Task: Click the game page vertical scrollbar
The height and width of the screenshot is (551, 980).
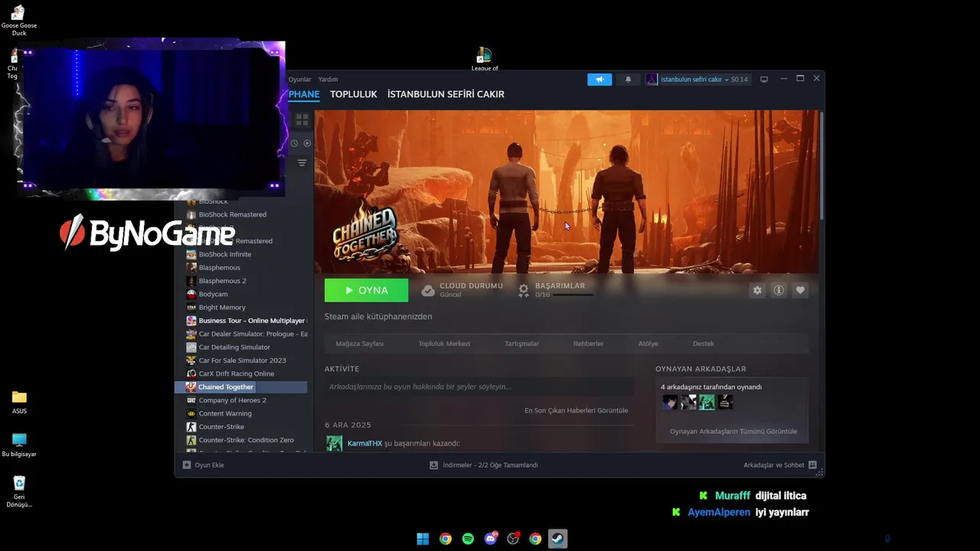Action: coord(822,165)
